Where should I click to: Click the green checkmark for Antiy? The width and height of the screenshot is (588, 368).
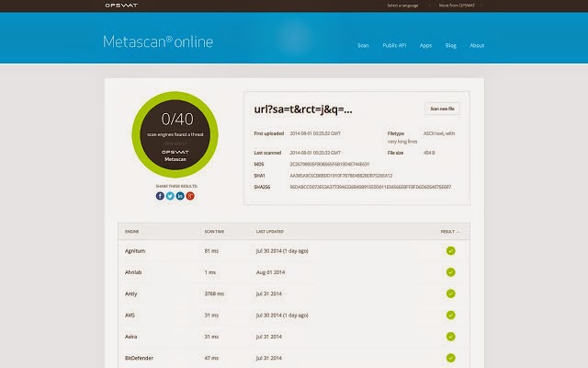[x=451, y=293]
